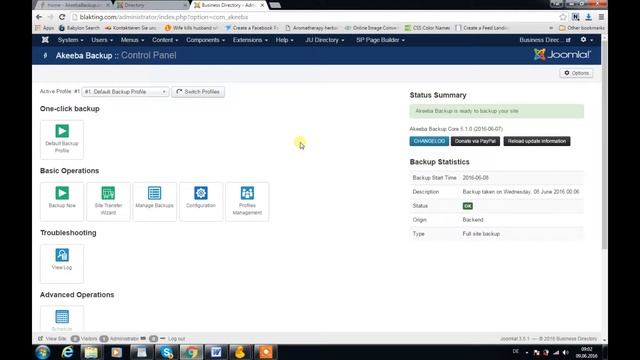This screenshot has width=640, height=360.
Task: Open Other bookmarks folder
Action: click(582, 28)
